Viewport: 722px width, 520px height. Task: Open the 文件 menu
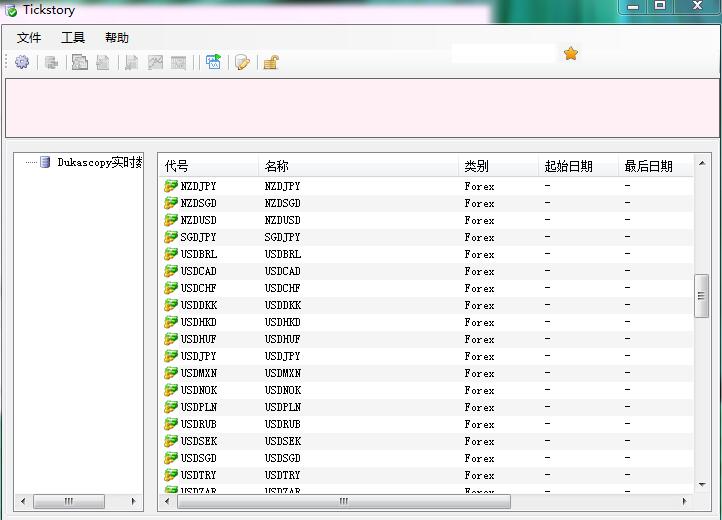(29, 38)
